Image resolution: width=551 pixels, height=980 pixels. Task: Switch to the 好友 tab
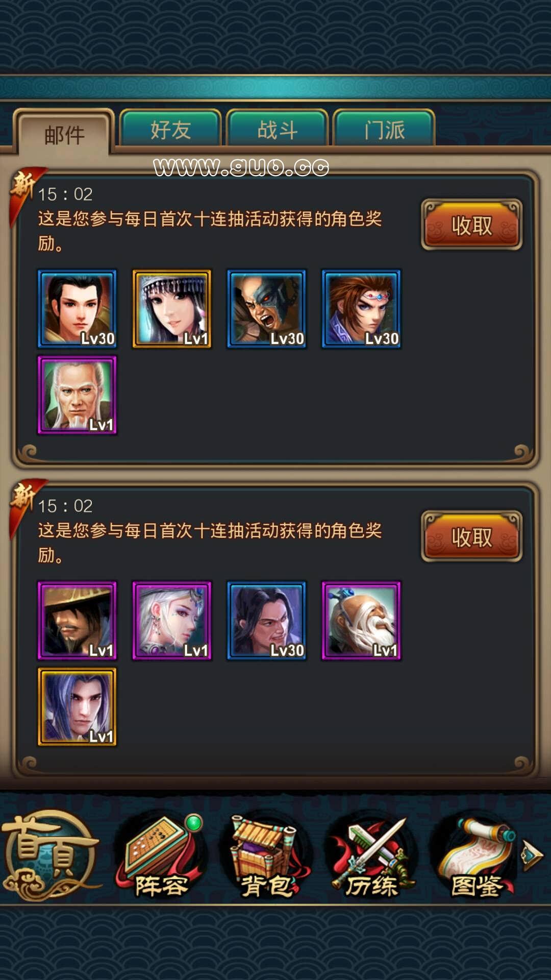tap(170, 130)
